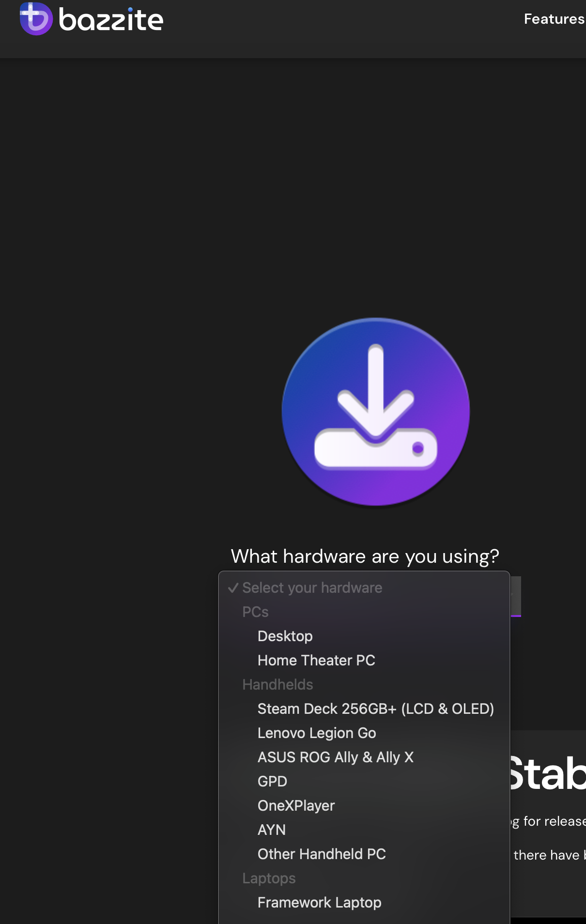This screenshot has height=924, width=586.
Task: Select GPD handheld option
Action: point(364,781)
